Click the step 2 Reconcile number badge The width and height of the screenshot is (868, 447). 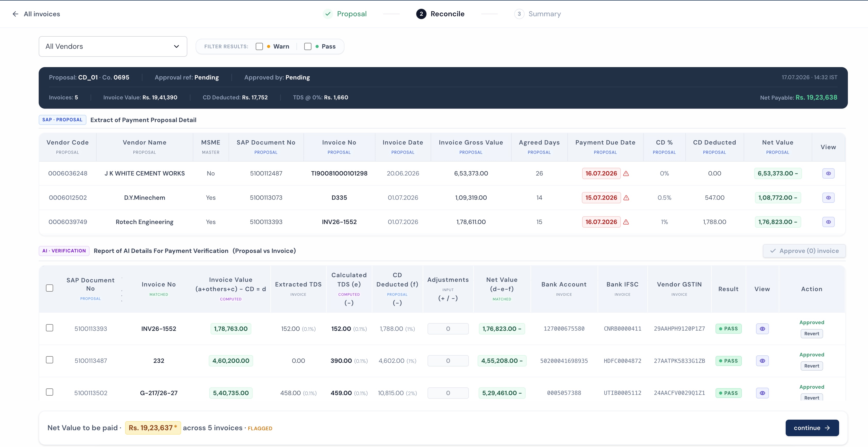pyautogui.click(x=421, y=14)
